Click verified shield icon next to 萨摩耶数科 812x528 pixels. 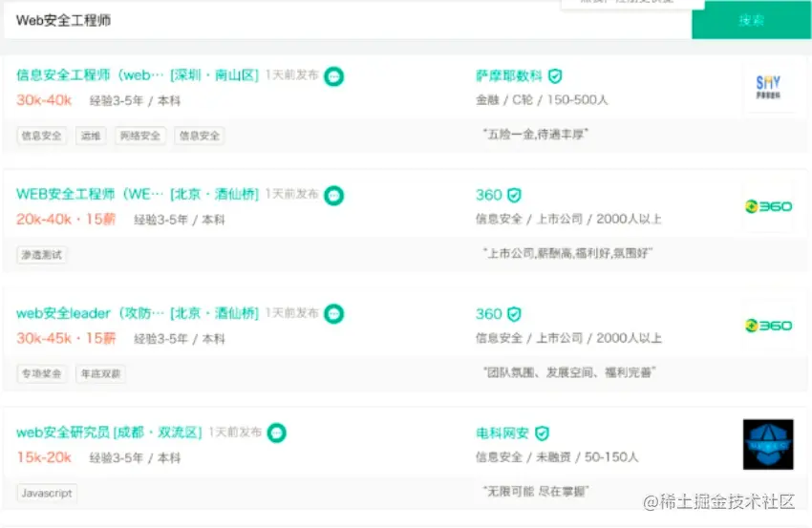click(x=555, y=76)
